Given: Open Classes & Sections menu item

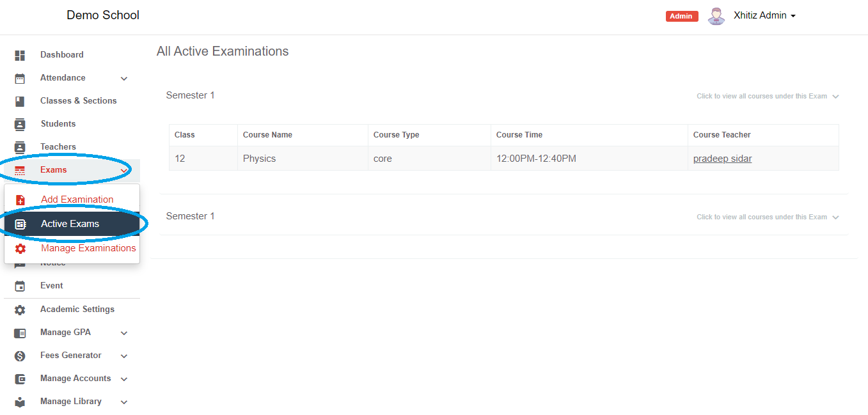Looking at the screenshot, I should [x=79, y=101].
